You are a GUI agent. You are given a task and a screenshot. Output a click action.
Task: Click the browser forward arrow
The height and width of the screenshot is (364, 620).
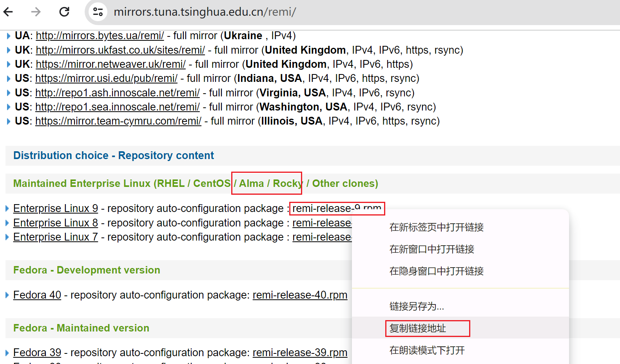36,12
